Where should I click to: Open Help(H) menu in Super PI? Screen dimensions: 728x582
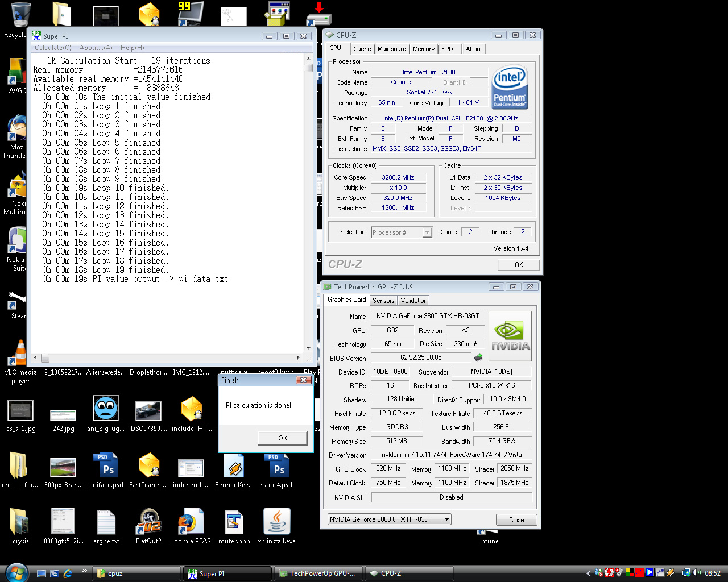[132, 48]
